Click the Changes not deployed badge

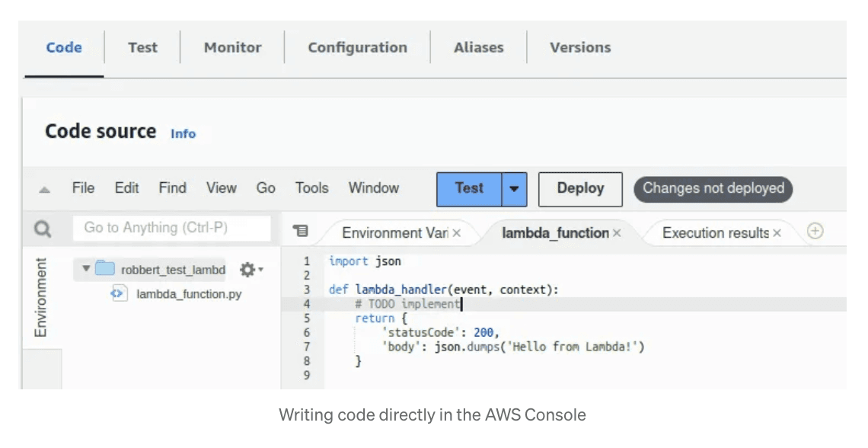click(x=713, y=189)
